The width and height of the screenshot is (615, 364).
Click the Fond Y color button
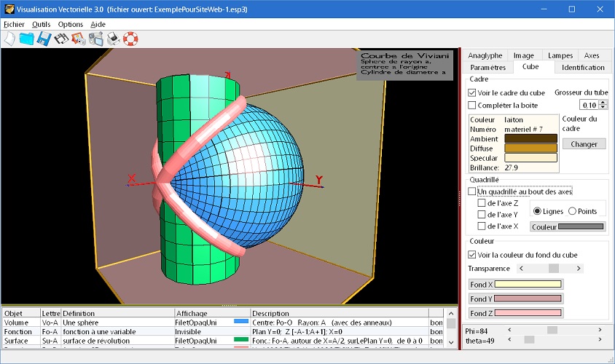pos(516,299)
